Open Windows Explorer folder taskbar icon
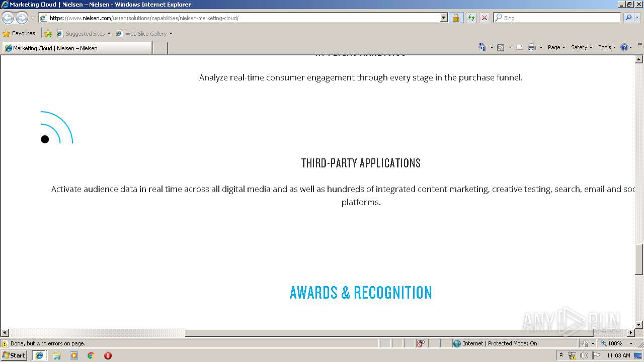The image size is (644, 362). tap(57, 355)
